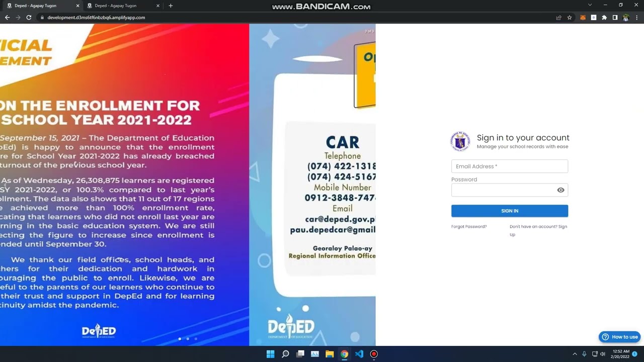Open the MetaMask fox extension
The height and width of the screenshot is (362, 644).
point(583,18)
